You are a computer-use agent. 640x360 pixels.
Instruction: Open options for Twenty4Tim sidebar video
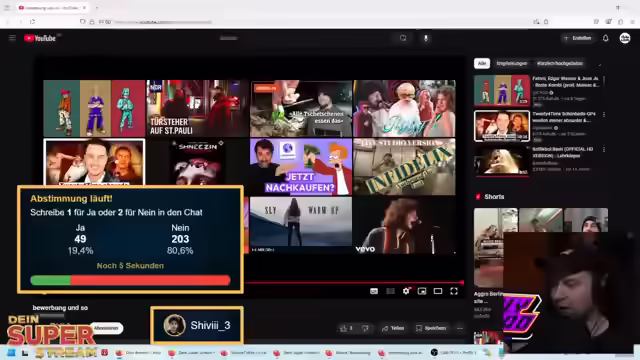[604, 115]
